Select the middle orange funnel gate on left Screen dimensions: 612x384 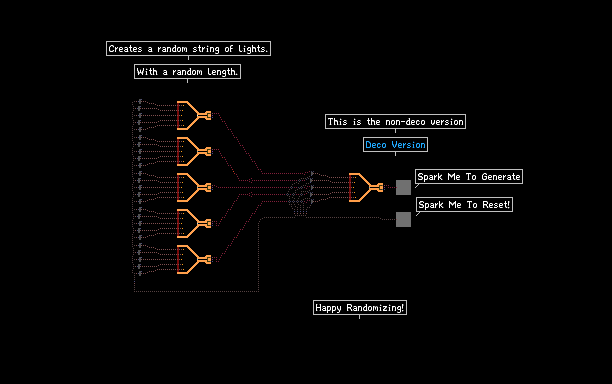pos(194,187)
